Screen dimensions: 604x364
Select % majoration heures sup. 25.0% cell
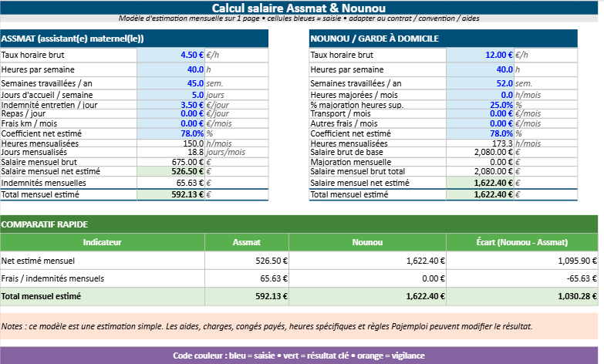pyautogui.click(x=480, y=105)
